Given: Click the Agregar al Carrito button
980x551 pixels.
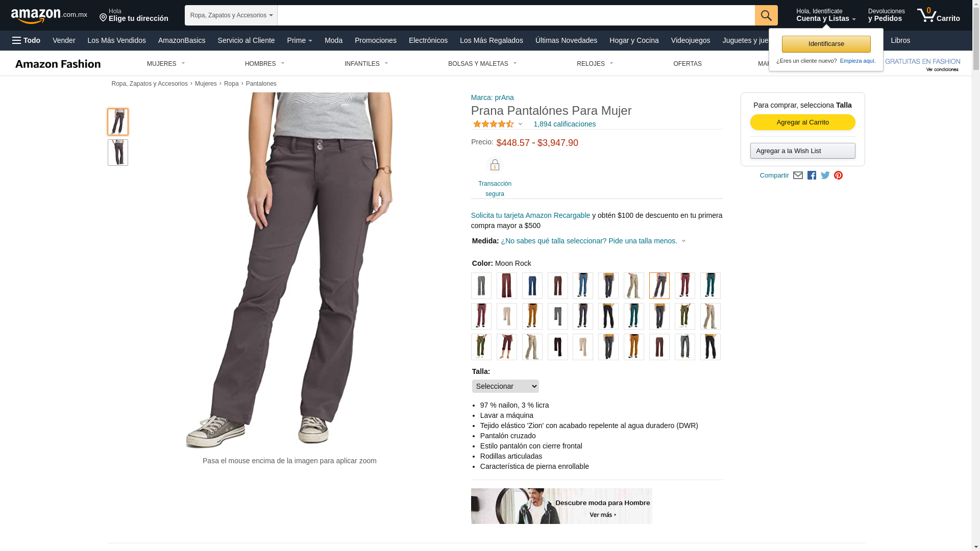Looking at the screenshot, I should pyautogui.click(x=803, y=122).
